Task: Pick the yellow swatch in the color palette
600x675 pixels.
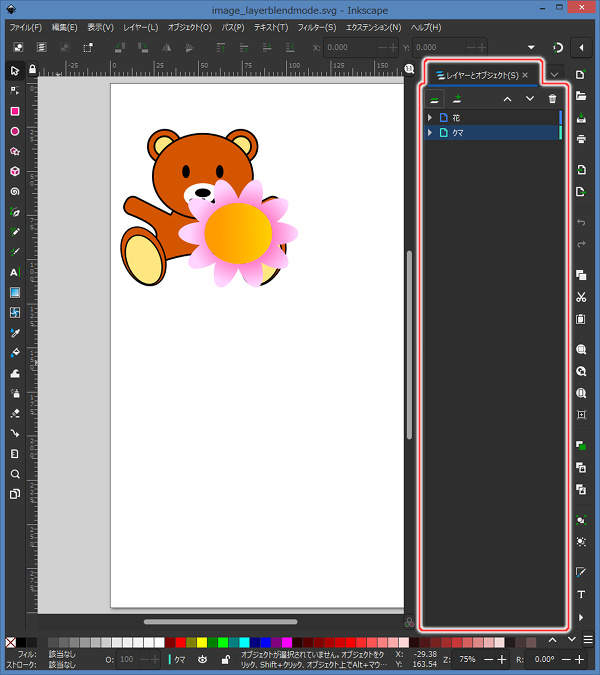Action: click(201, 642)
